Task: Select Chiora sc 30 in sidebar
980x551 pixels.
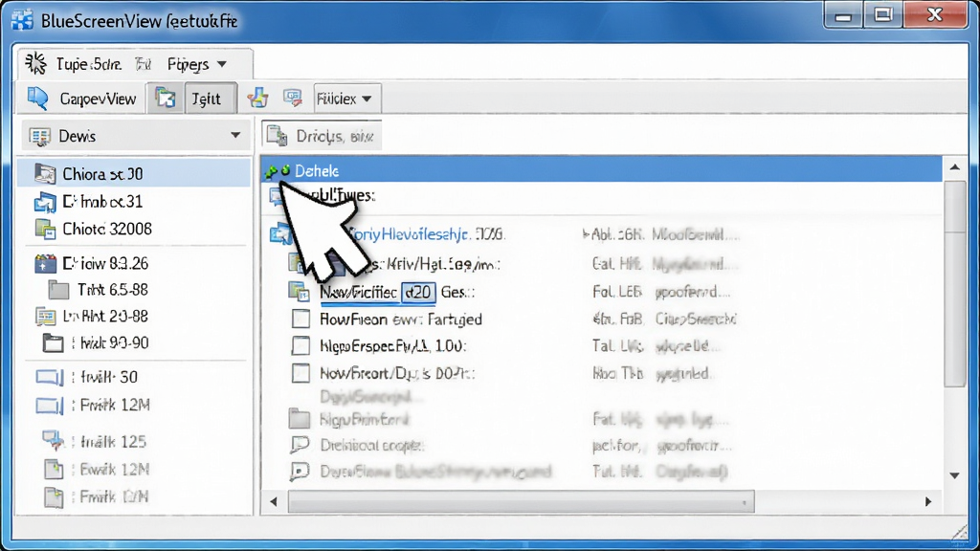Action: 134,174
